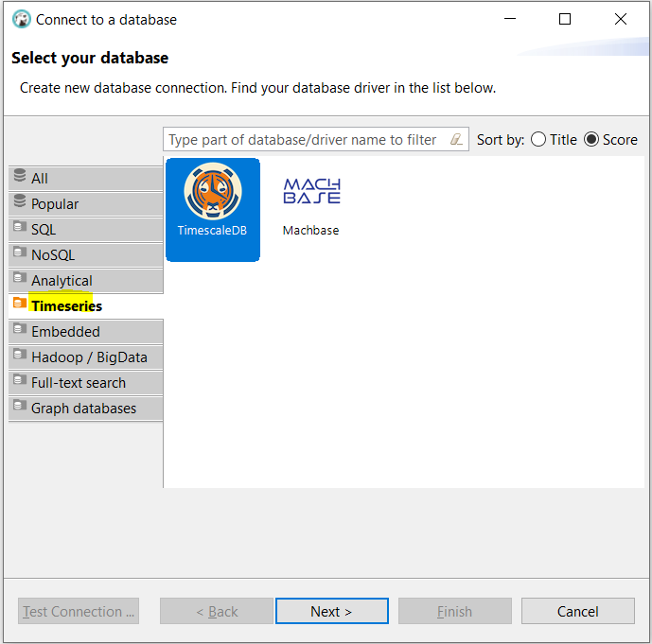This screenshot has height=644, width=652.
Task: Minimize the Connect to a database window
Action: click(x=510, y=19)
